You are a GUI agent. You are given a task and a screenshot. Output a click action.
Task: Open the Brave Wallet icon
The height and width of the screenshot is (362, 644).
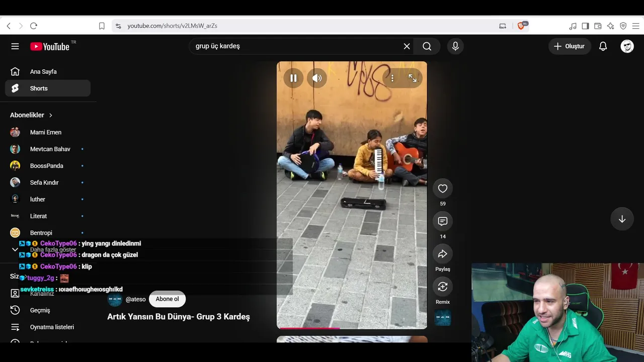coord(598,26)
